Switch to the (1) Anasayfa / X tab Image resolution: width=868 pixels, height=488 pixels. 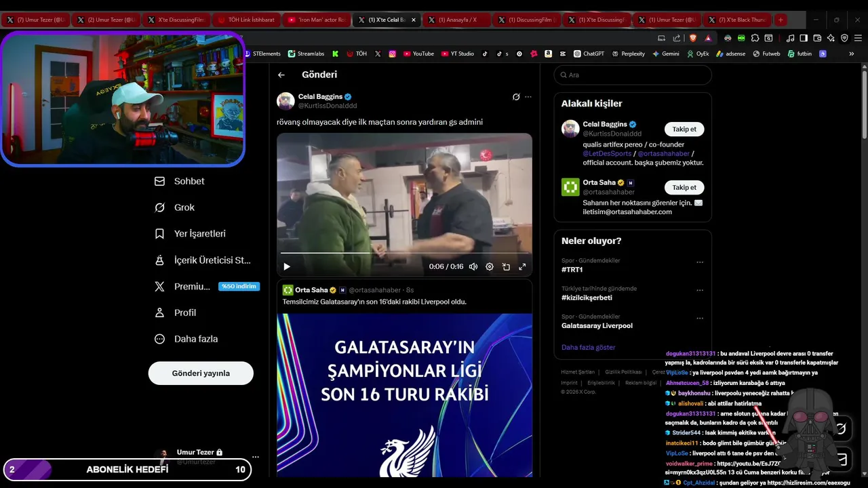click(456, 20)
